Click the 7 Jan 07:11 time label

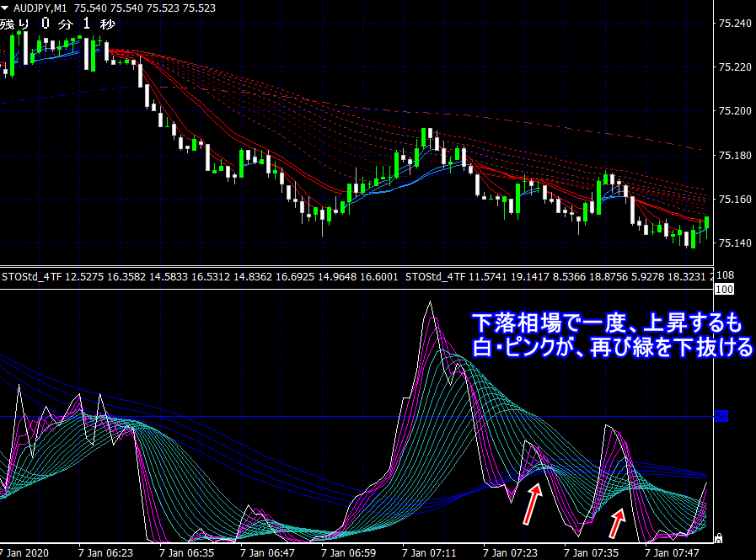click(429, 552)
